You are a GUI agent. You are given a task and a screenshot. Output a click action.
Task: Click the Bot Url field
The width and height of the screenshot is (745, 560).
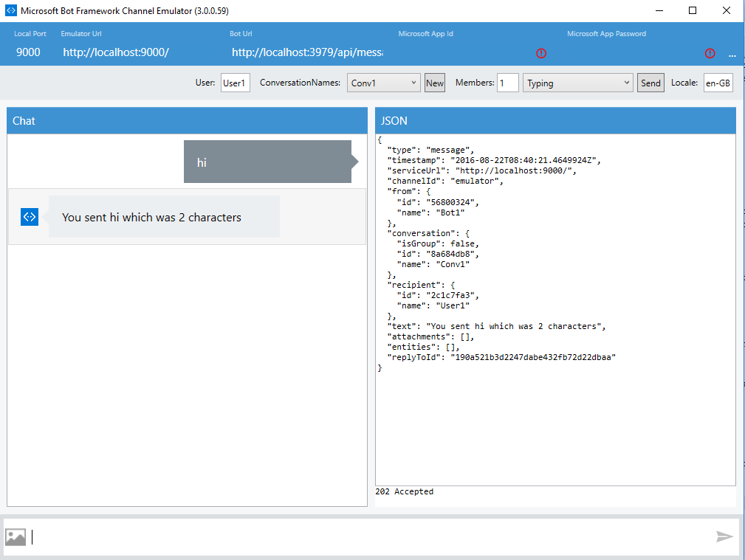[307, 52]
